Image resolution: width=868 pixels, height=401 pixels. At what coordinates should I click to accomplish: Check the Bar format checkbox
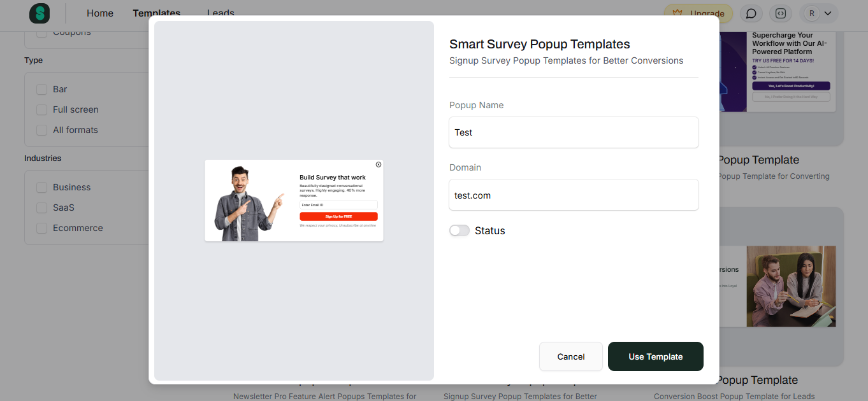(x=41, y=89)
